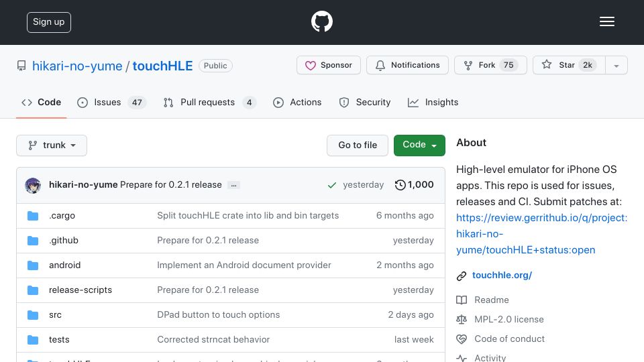
Task: Visit the touchhle.org website link
Action: click(x=502, y=276)
